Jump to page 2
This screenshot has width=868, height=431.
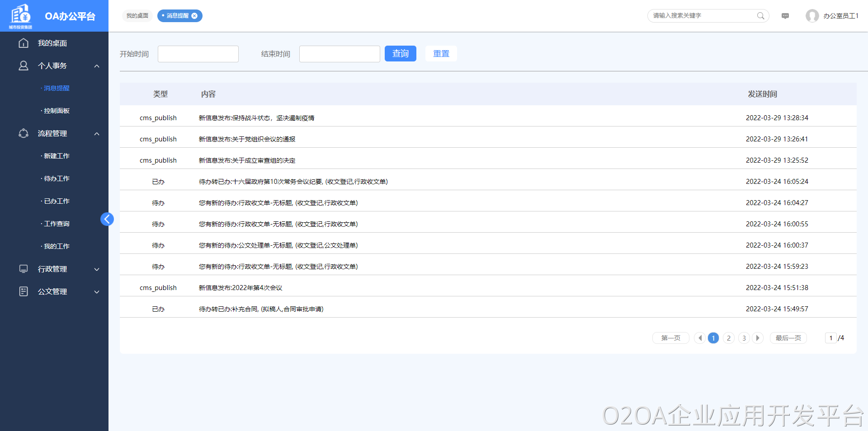coord(729,338)
